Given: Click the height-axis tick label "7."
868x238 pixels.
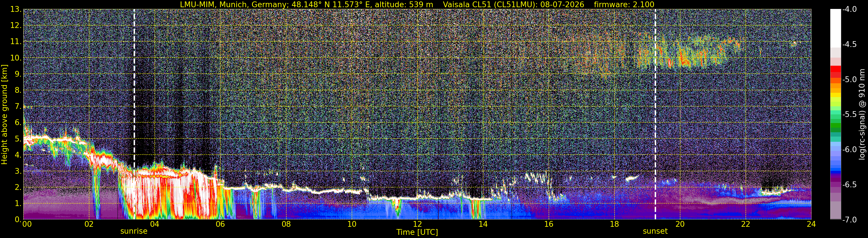Looking at the screenshot, I should click(x=18, y=106).
